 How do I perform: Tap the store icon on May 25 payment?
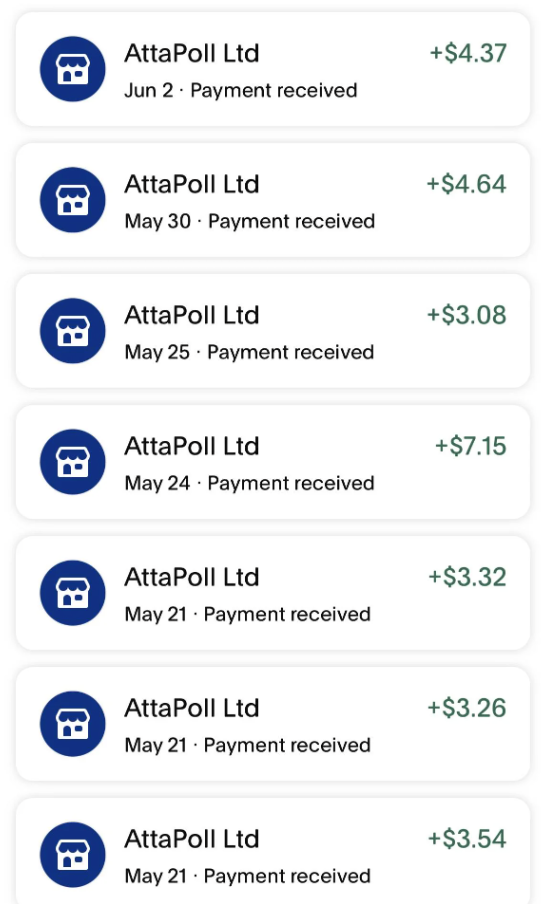point(73,330)
